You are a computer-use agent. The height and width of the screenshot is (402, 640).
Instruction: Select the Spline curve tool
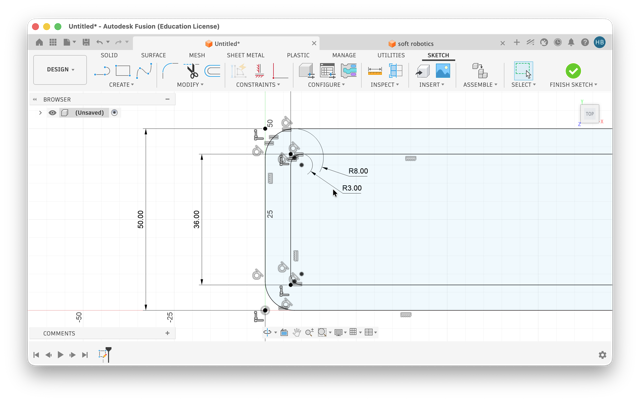144,71
